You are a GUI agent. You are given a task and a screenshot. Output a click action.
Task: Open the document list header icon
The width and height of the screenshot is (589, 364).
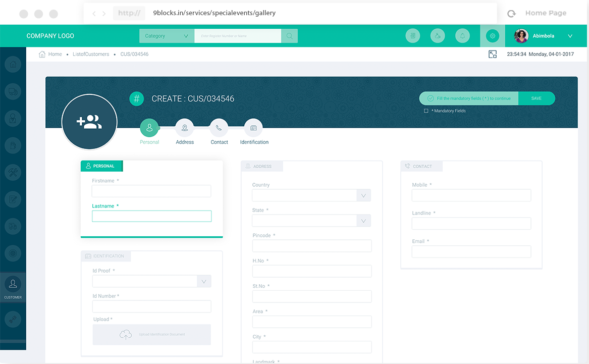[x=413, y=36]
